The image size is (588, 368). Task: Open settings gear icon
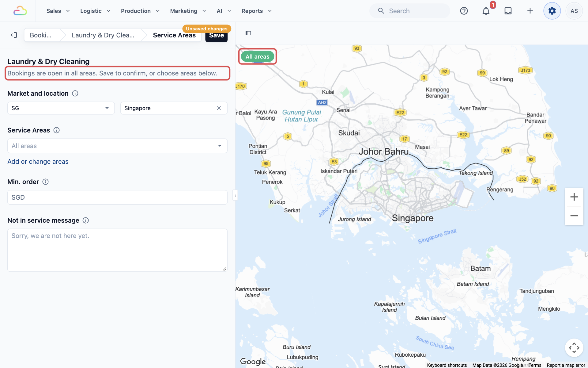click(x=552, y=11)
